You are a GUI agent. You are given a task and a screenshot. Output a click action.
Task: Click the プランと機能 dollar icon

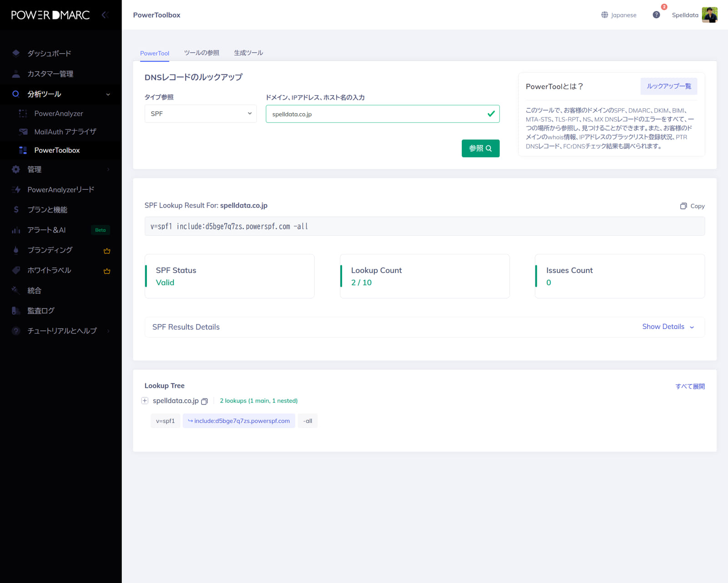tap(16, 209)
